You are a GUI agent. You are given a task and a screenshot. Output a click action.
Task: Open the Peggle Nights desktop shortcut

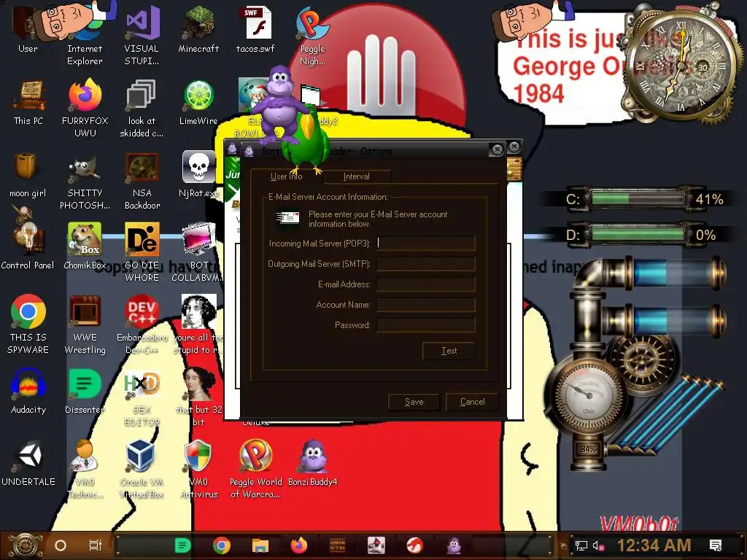[312, 34]
